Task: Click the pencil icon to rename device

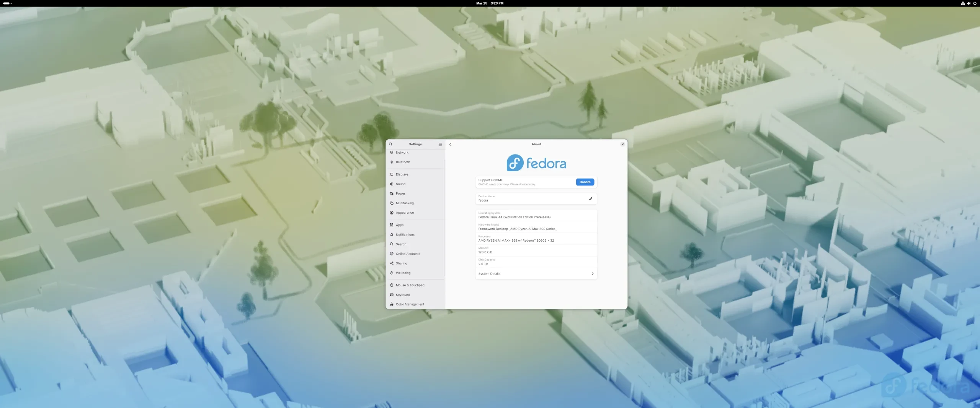Action: tap(591, 198)
